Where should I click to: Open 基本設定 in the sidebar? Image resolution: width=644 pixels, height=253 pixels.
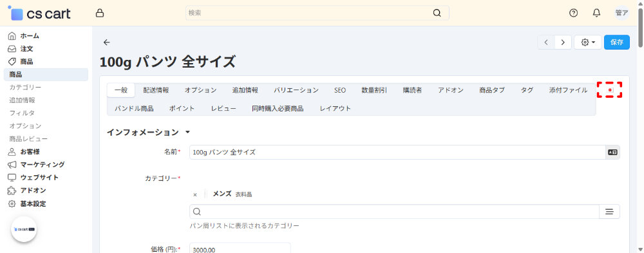33,203
